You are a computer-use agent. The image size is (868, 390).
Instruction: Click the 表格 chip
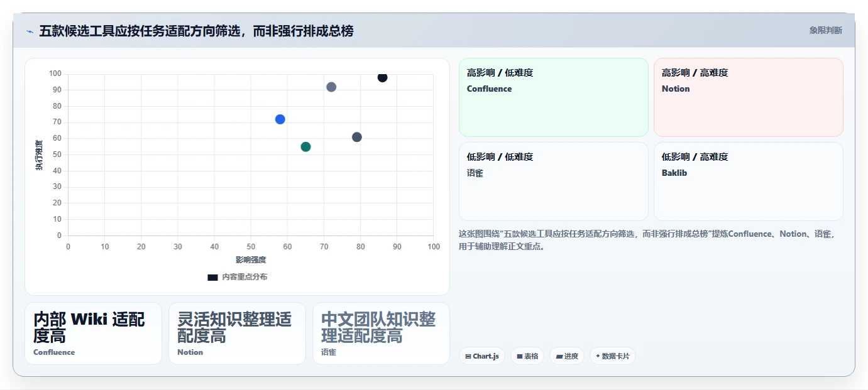[527, 356]
